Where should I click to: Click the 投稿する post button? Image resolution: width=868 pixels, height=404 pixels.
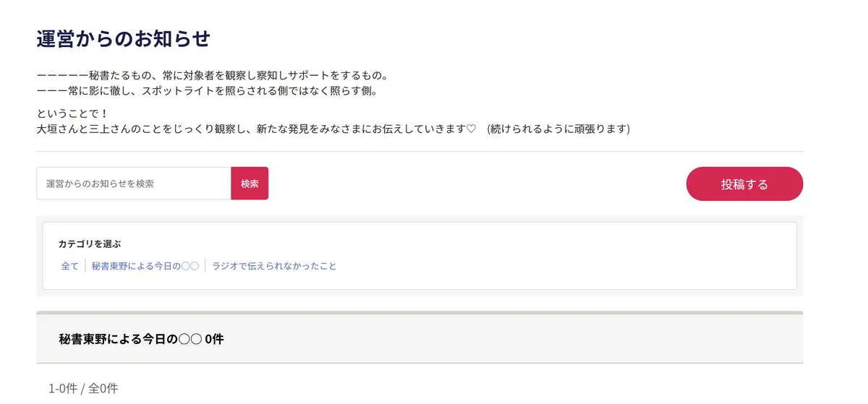tap(744, 184)
